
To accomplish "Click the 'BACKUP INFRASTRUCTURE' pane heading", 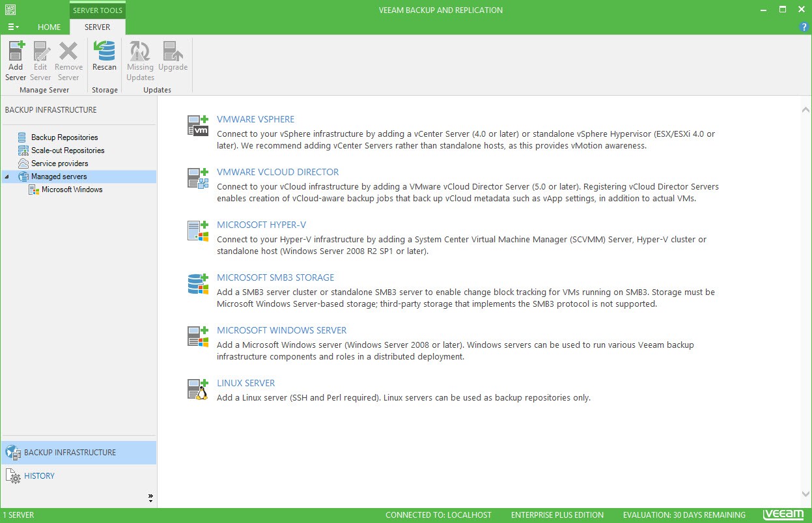I will (51, 109).
